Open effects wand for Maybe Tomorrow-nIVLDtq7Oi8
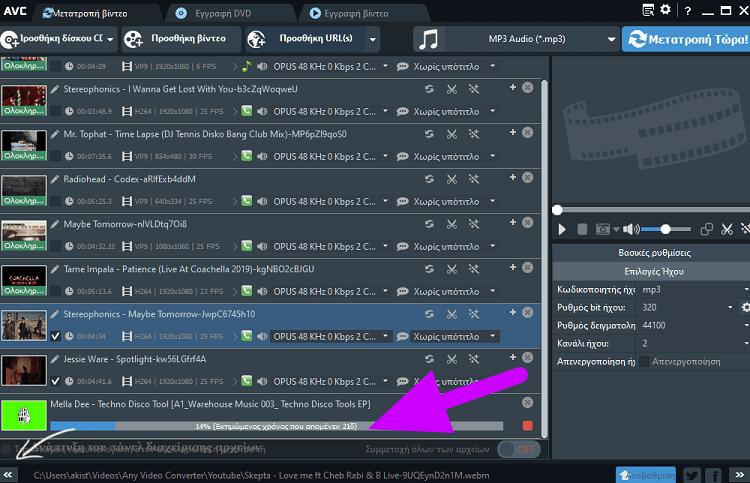Viewport: 750px width, 483px height. (474, 224)
